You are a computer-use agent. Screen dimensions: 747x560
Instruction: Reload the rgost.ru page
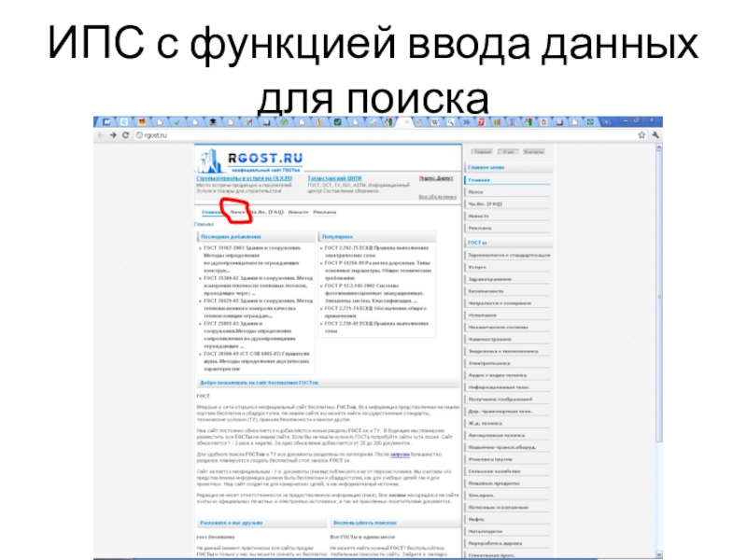coord(126,135)
